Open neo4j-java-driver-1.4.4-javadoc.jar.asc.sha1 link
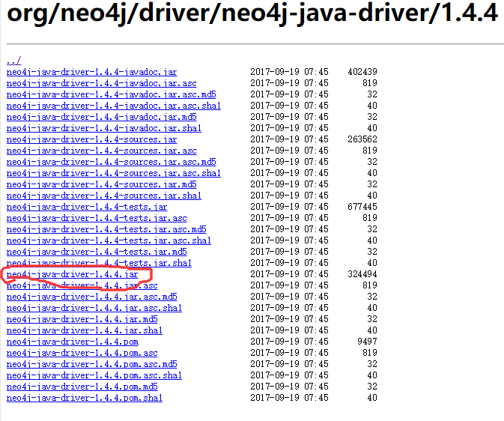Viewport: 504px width, 421px height. (x=114, y=106)
